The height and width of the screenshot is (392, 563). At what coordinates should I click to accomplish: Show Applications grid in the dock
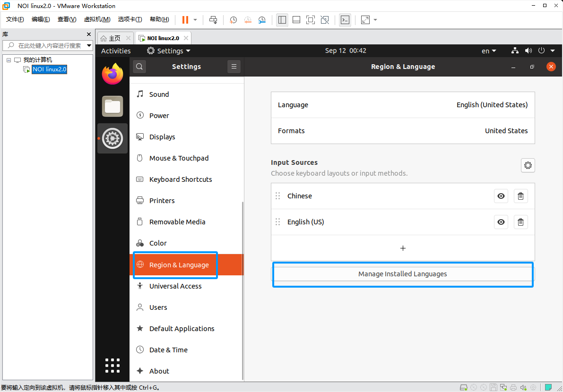[113, 366]
